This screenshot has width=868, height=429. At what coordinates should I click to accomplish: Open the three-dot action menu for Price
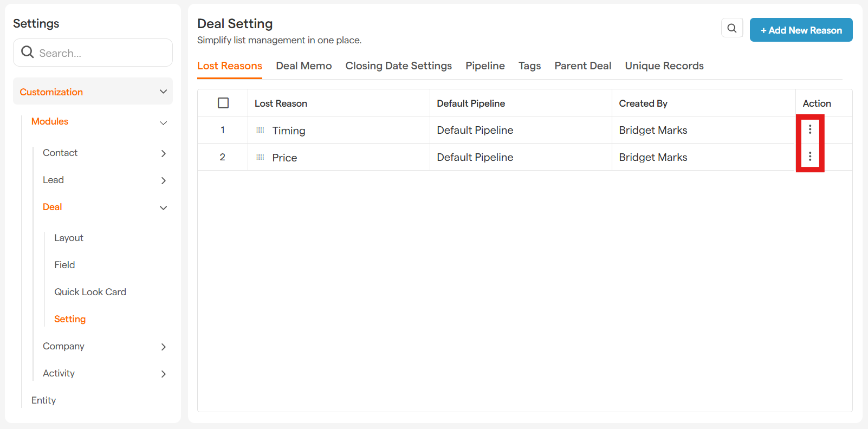[809, 157]
